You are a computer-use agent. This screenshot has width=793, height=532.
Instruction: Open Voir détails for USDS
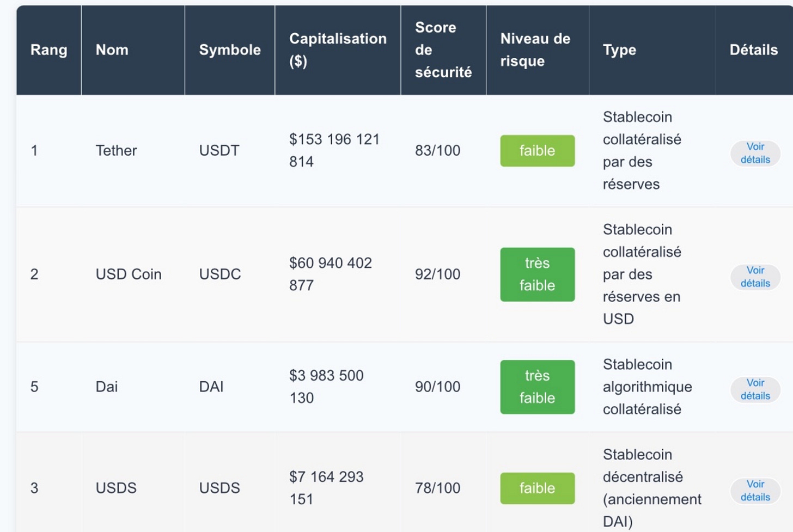coord(755,491)
